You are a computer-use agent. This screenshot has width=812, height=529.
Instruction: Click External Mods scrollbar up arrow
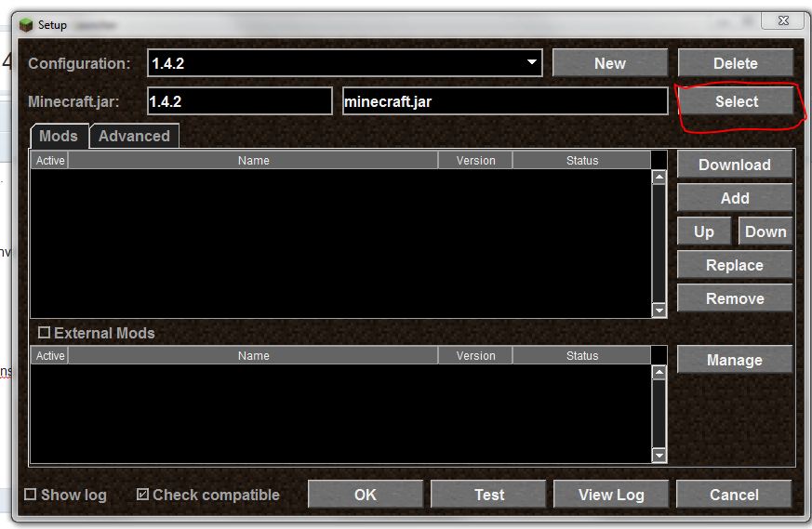[659, 373]
